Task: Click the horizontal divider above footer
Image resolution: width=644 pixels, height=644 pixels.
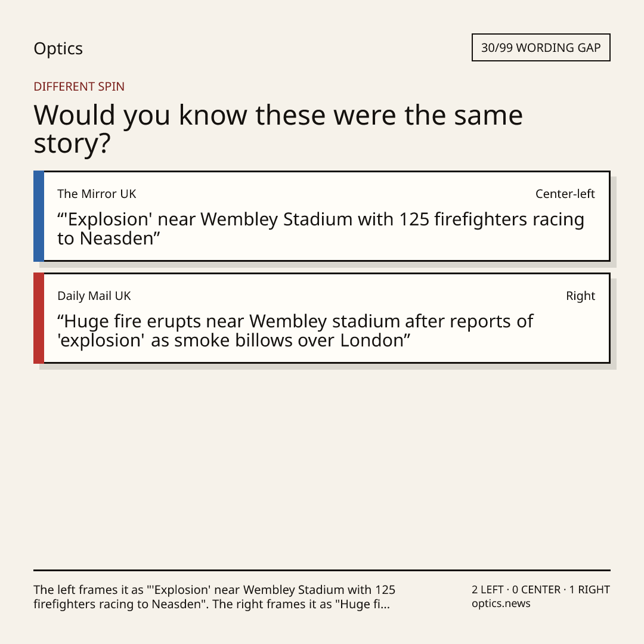Action: (322, 570)
